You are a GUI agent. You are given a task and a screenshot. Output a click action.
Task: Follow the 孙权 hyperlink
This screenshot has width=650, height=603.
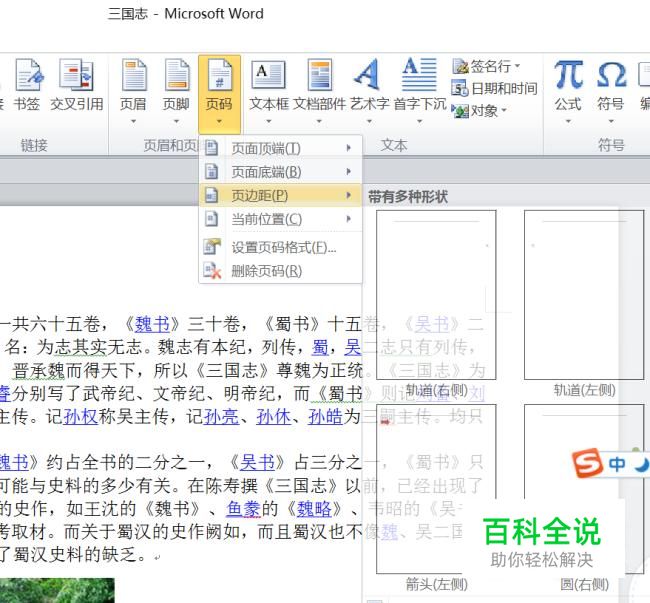point(81,417)
